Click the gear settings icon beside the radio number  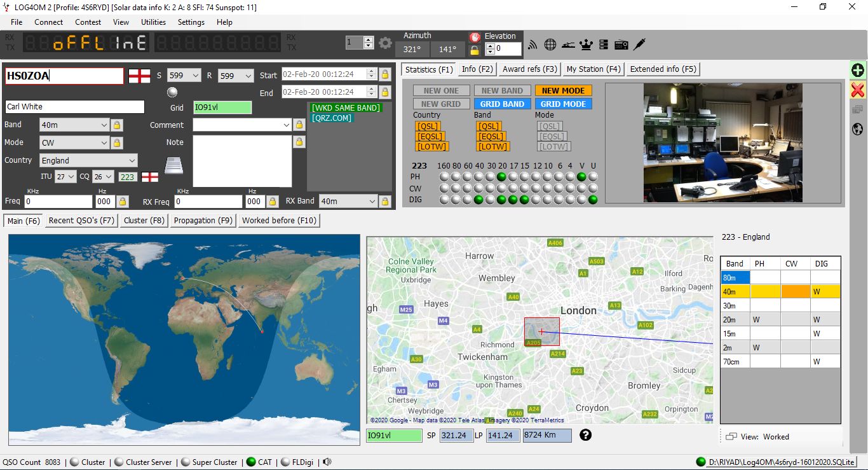pyautogui.click(x=385, y=43)
